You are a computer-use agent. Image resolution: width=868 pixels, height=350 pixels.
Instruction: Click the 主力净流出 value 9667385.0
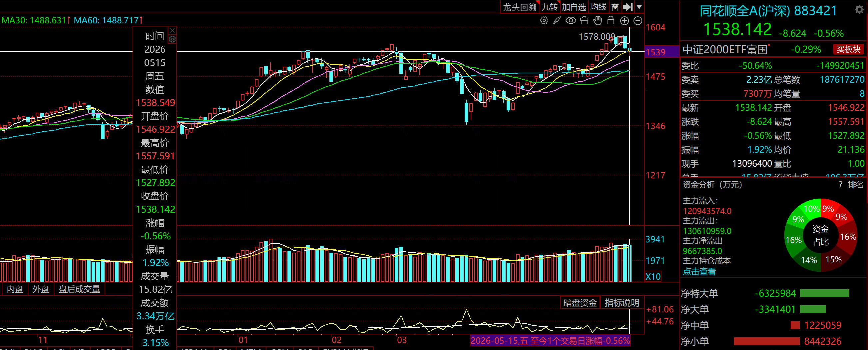click(702, 251)
